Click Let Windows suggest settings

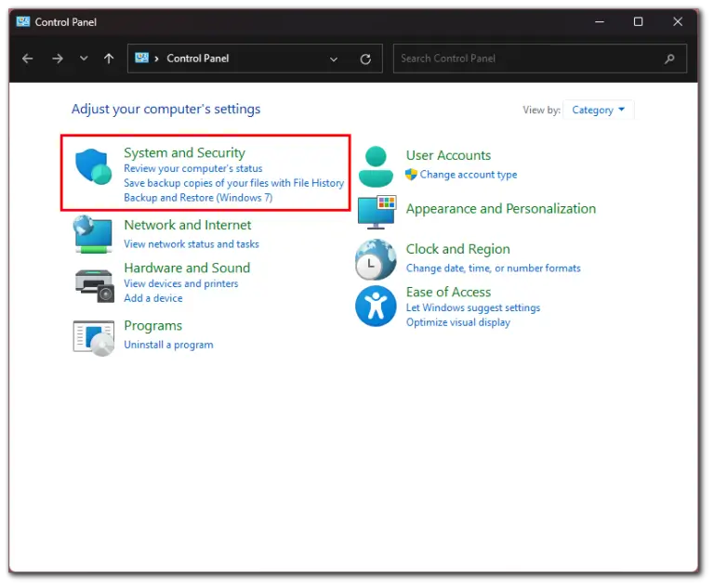pos(473,307)
